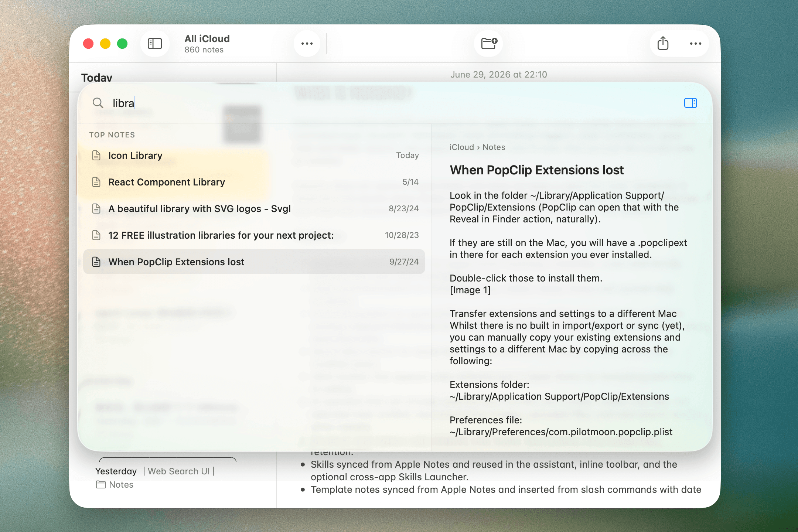Open '12 FREE illustration libraries' note result
Viewport: 798px width, 532px height.
point(254,235)
